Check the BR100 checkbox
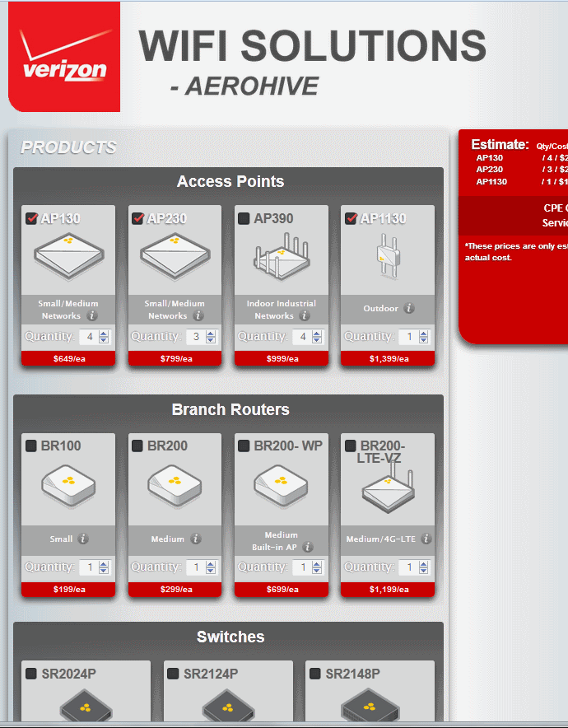568x728 pixels. point(31,446)
